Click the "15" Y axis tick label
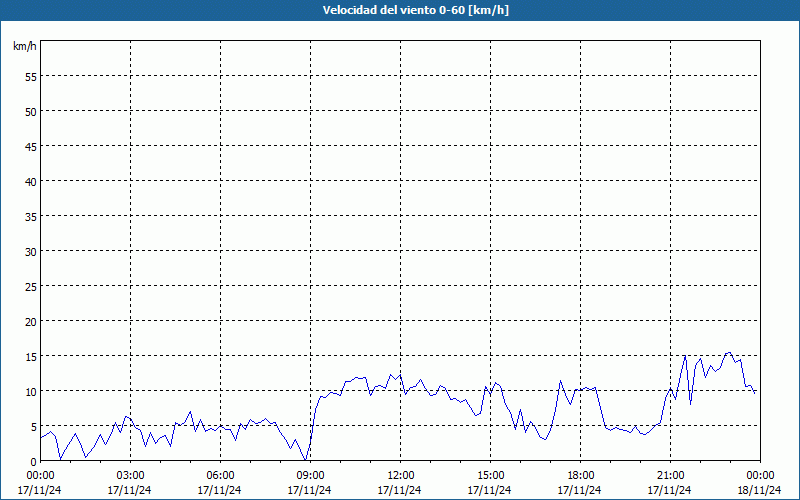 tap(31, 356)
